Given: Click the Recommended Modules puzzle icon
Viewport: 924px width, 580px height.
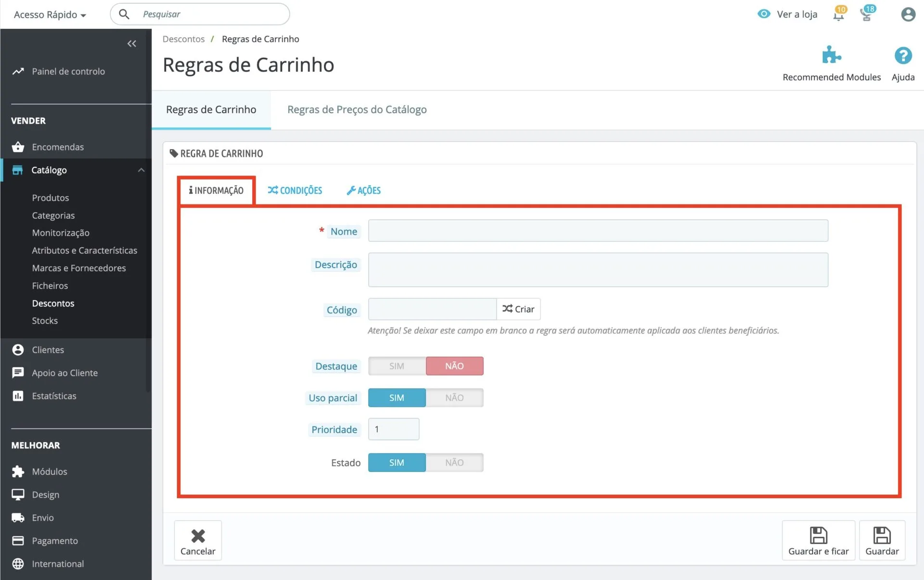Looking at the screenshot, I should (x=831, y=56).
